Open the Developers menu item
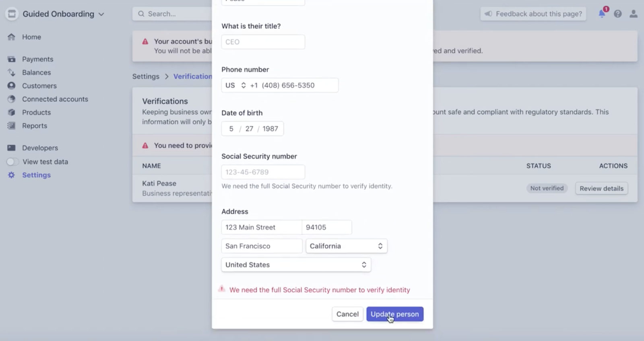Viewport: 644px width, 341px height. pos(40,148)
